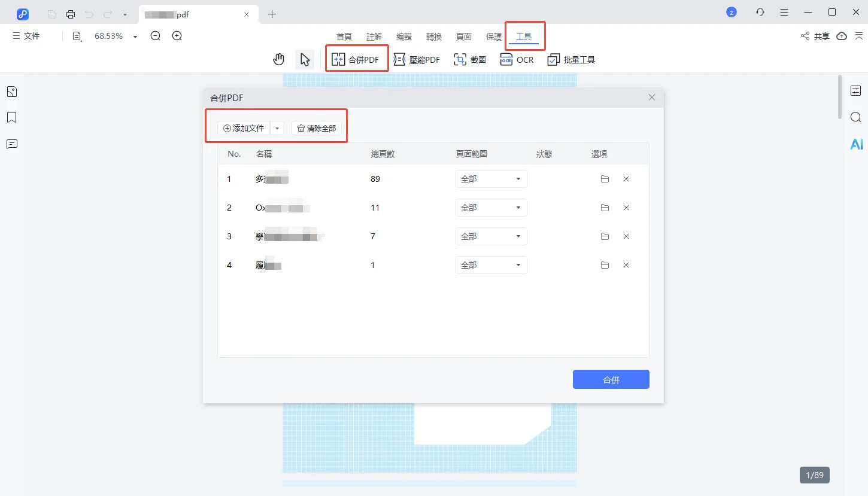Select the Hand tool
868x496 pixels.
[x=278, y=59]
